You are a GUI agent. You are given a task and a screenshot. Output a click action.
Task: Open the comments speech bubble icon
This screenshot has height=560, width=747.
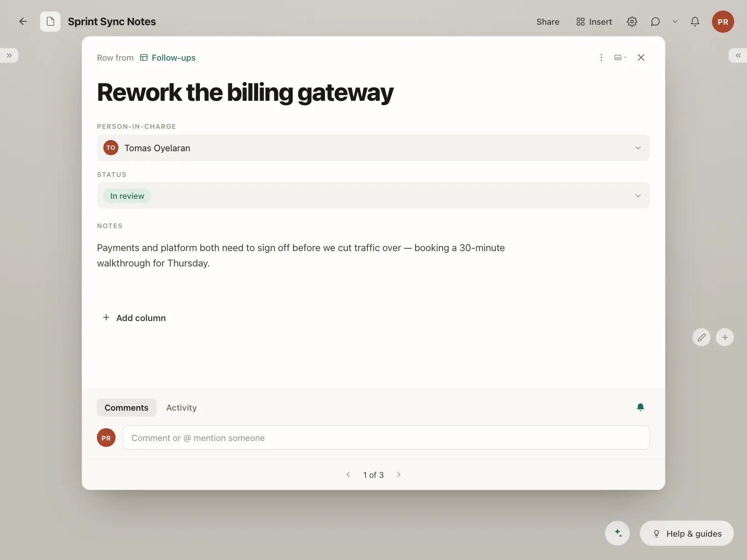(655, 21)
